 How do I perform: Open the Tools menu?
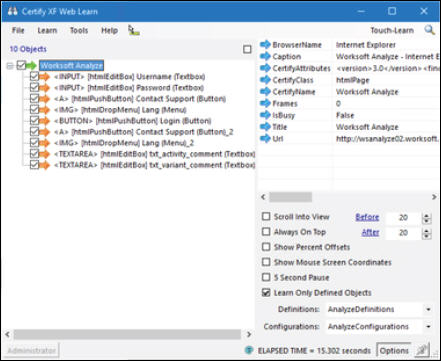79,30
